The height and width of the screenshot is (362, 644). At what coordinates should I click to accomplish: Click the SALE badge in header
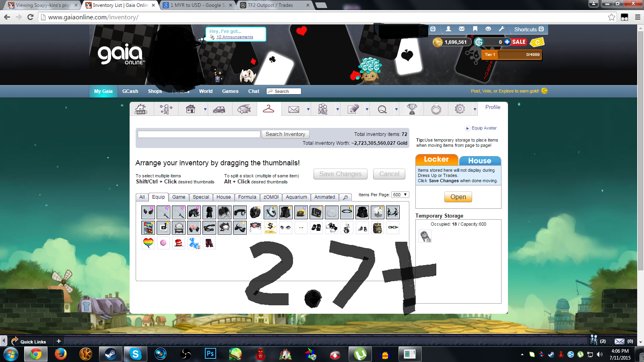tap(519, 42)
